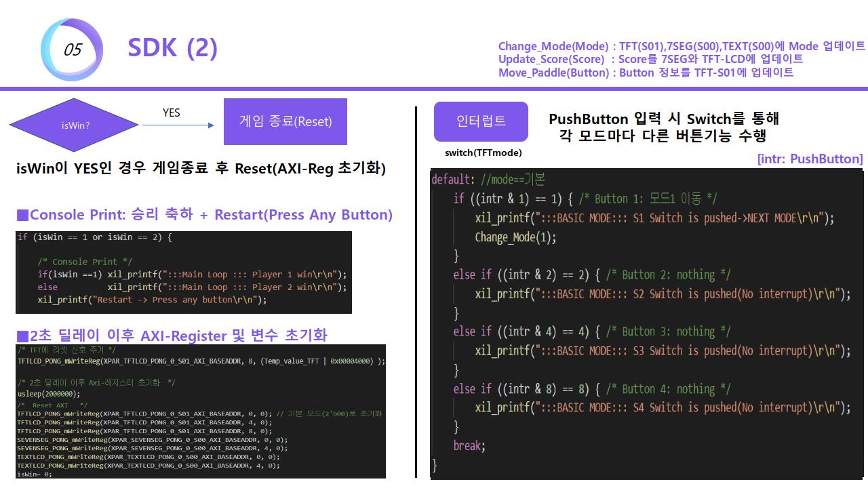Click the default: //mode==기본 code line

488,180
